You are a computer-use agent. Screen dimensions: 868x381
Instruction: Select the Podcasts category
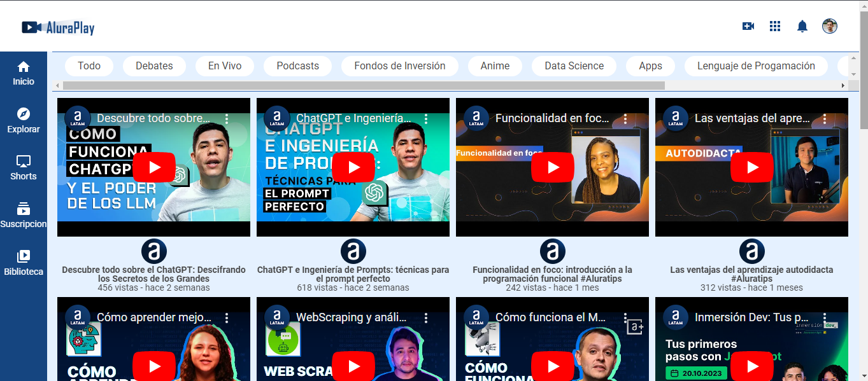click(298, 66)
